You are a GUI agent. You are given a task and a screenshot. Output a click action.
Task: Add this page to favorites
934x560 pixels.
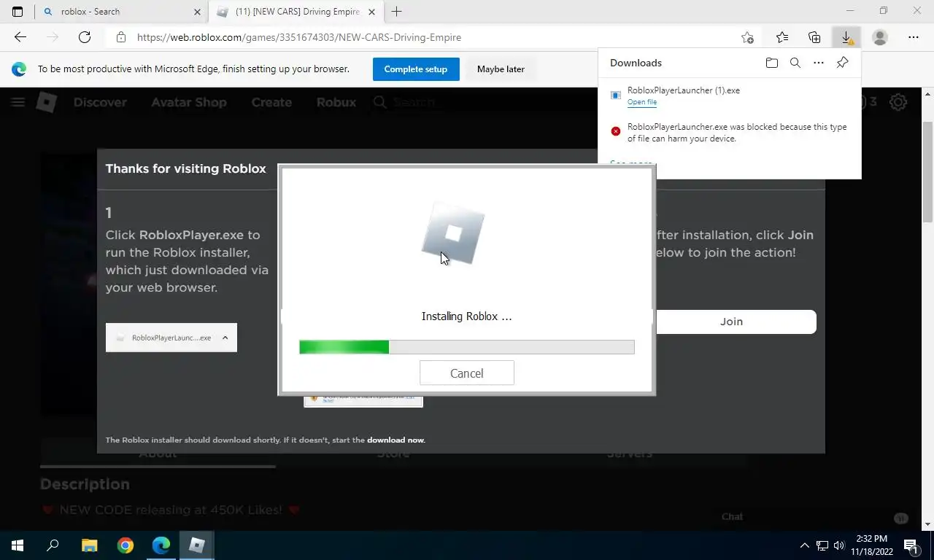[x=747, y=37]
